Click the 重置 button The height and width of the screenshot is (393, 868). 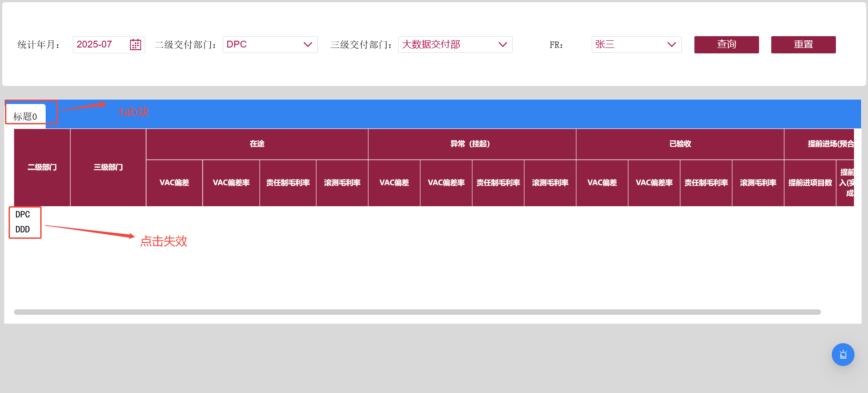pyautogui.click(x=803, y=44)
